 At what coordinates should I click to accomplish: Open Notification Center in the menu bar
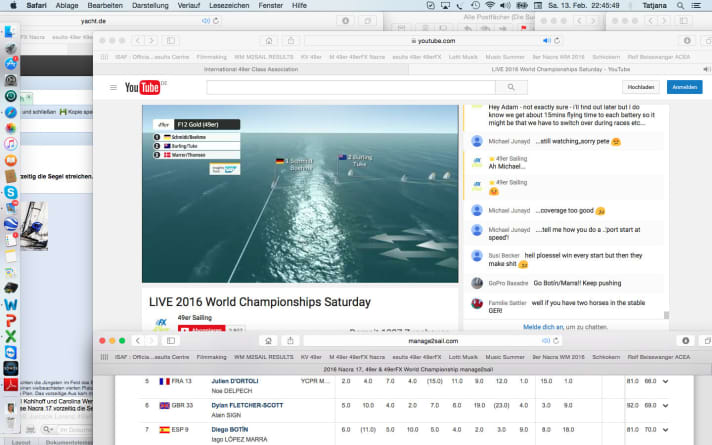click(x=696, y=5)
